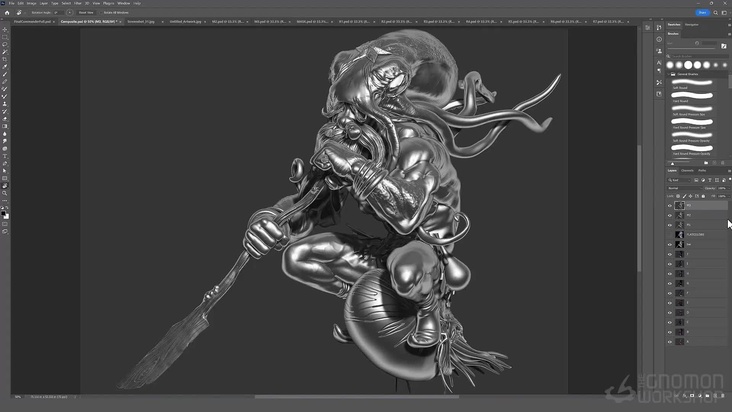
Task: Lock layer position icon
Action: tap(690, 196)
